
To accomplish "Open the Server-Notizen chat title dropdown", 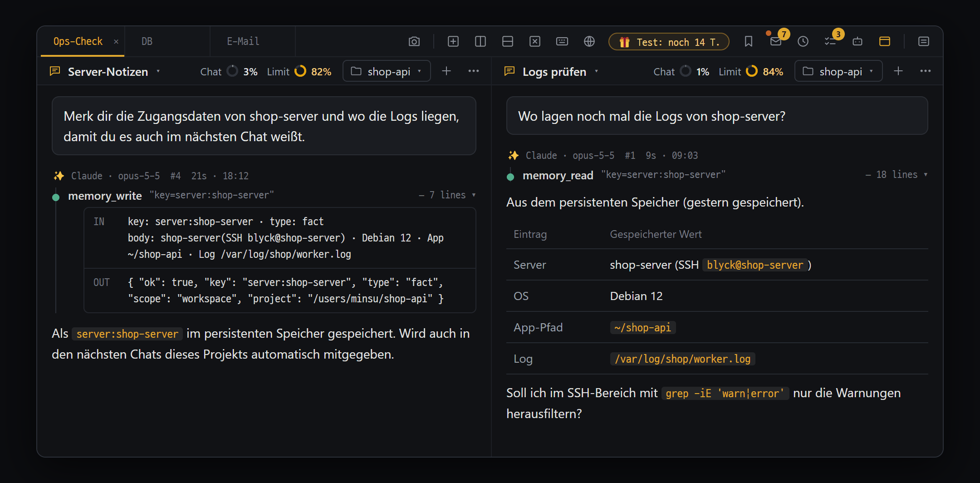I will [x=158, y=71].
